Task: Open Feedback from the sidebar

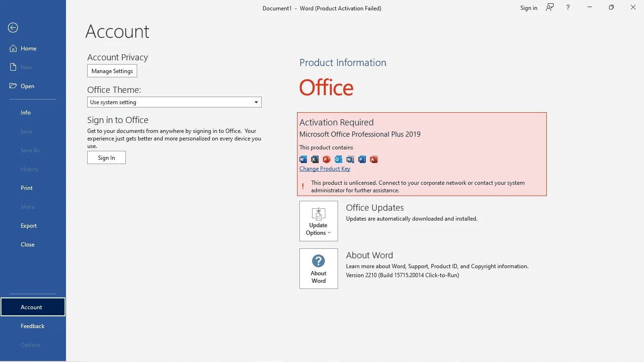Action: [33, 326]
